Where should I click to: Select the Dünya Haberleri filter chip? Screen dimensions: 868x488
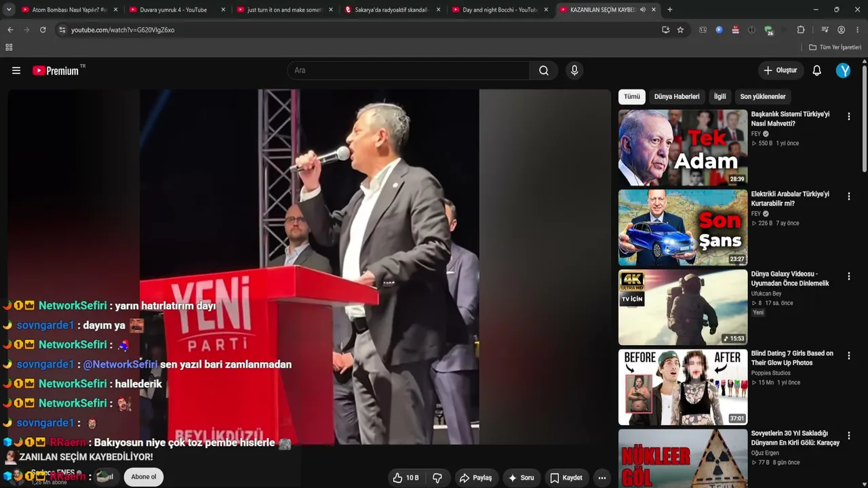tap(677, 97)
